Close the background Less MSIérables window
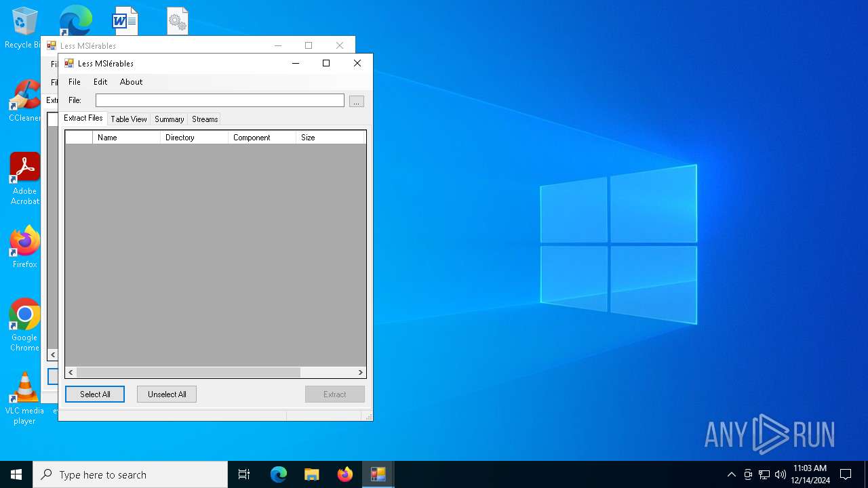Viewport: 868px width, 488px height. (340, 45)
